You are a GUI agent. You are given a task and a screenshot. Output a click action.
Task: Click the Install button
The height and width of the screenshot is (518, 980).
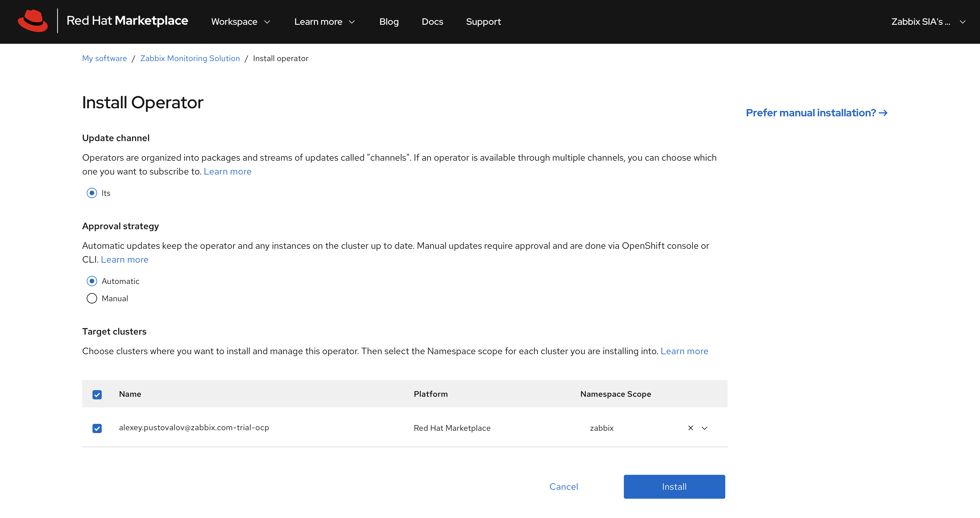point(674,486)
